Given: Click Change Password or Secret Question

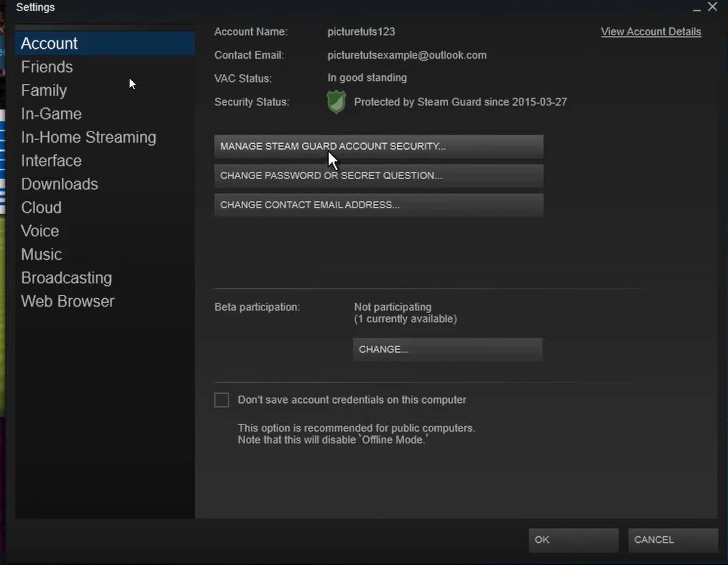Looking at the screenshot, I should tap(379, 176).
